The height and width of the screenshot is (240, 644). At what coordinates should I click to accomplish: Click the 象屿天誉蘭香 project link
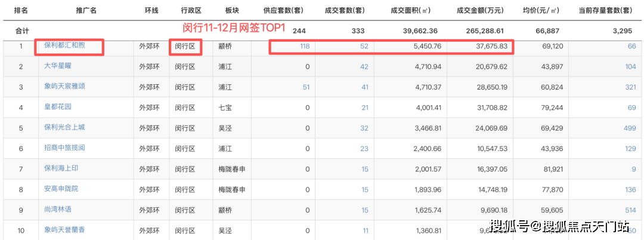(x=64, y=230)
